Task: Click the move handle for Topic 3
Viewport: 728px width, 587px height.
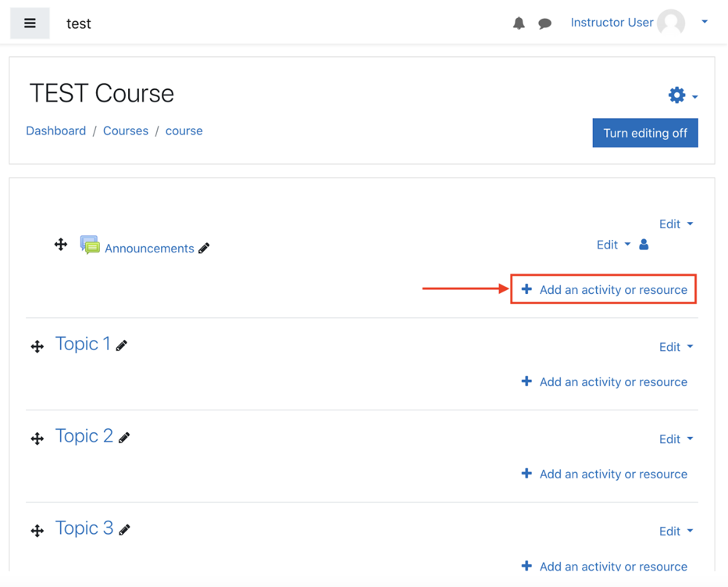Action: (37, 531)
